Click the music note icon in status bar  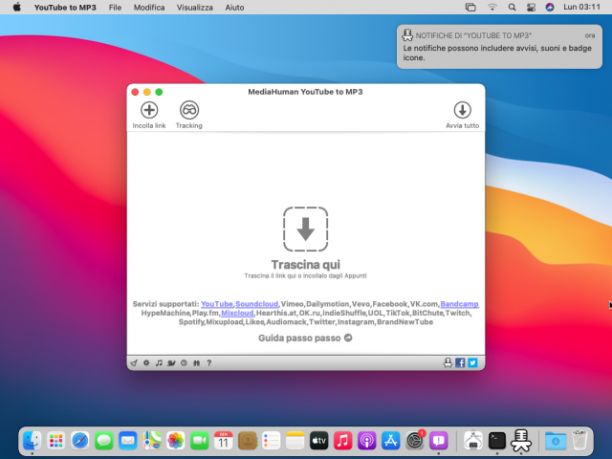click(159, 363)
